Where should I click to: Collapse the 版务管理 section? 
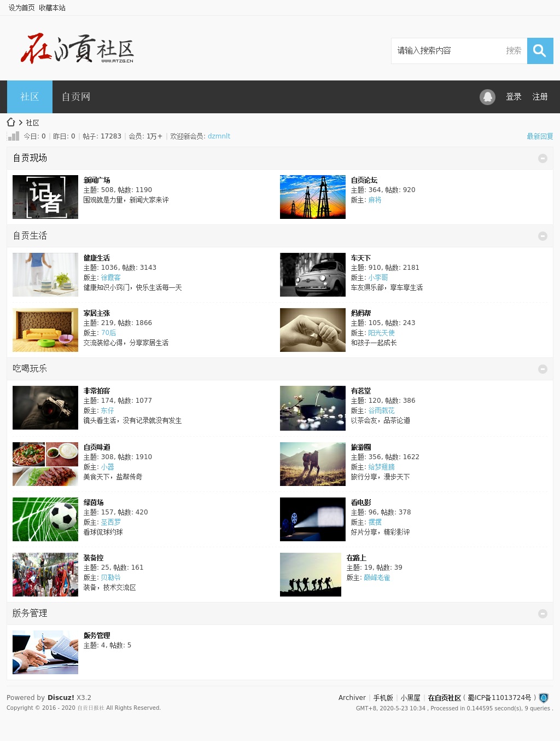542,613
